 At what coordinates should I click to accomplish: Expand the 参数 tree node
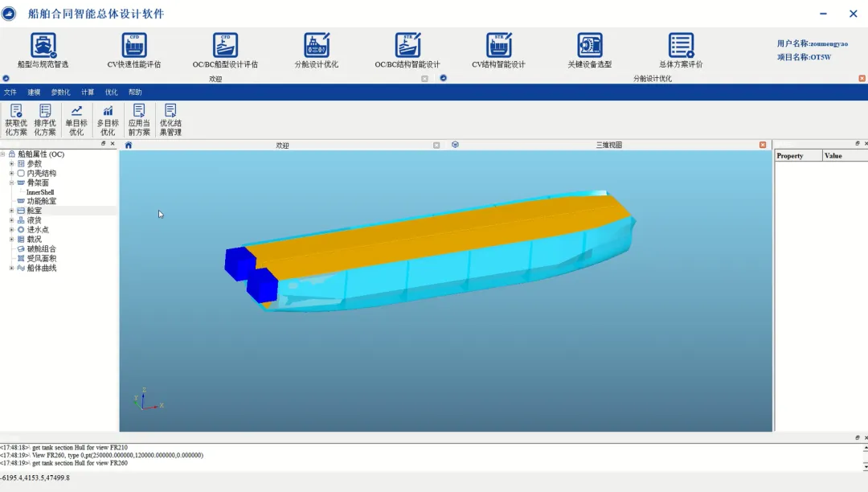point(11,164)
